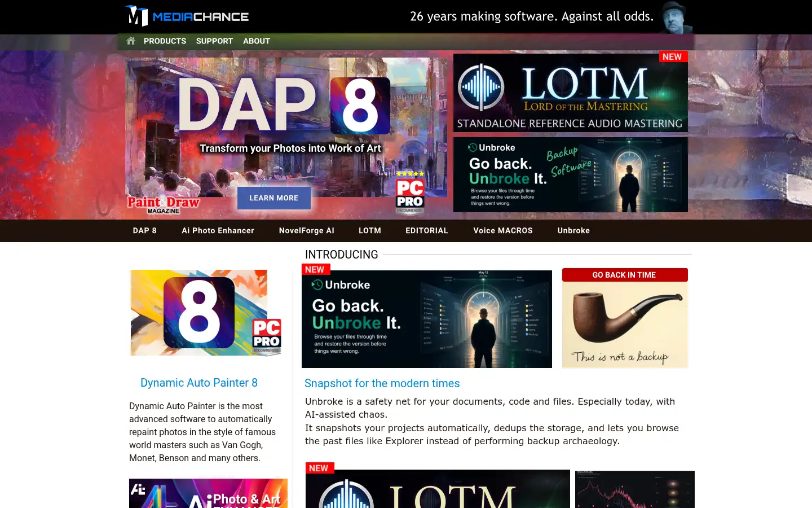Click the DAP 8 app icon in the hero banner
Viewport: 812px width, 508px height.
360,106
